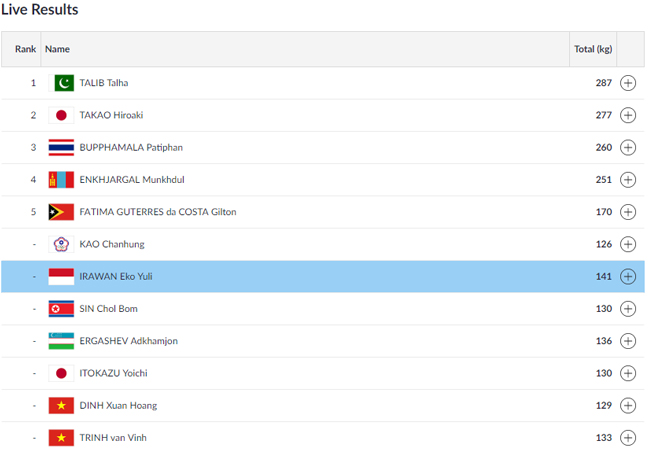Click Pakistan flag beside TALIB Talha
660x450 pixels.
(x=61, y=83)
